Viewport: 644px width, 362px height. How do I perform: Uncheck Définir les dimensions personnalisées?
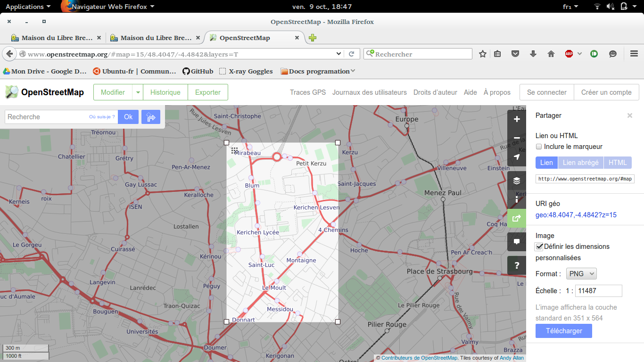(x=539, y=247)
